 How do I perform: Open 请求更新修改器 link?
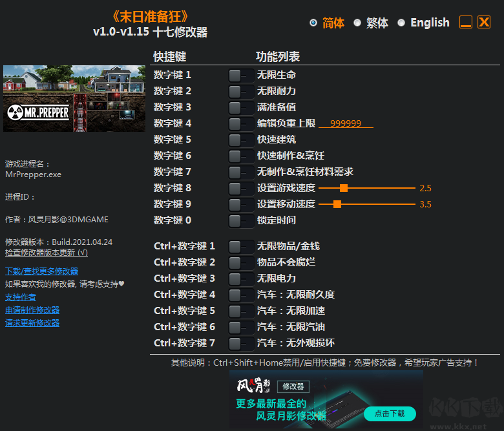32,323
